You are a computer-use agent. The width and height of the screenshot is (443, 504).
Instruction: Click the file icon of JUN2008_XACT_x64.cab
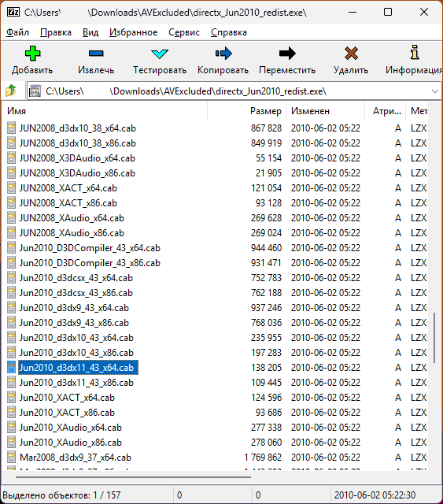pos(11,187)
